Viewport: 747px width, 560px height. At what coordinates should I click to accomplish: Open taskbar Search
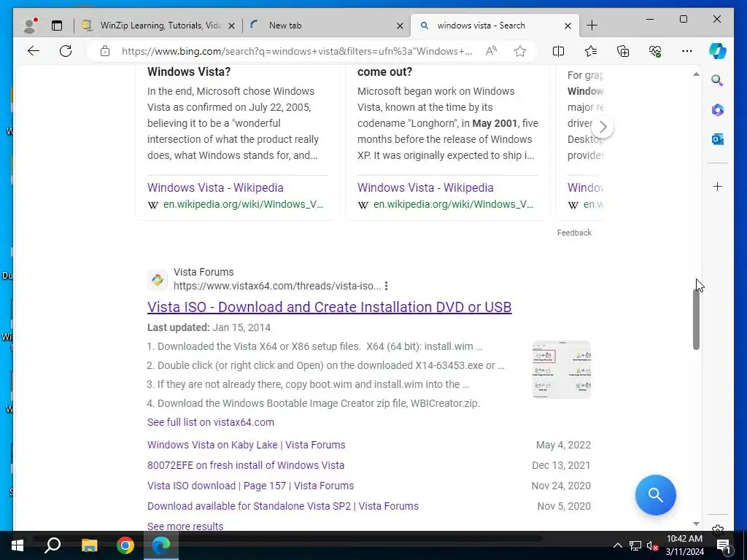click(53, 545)
